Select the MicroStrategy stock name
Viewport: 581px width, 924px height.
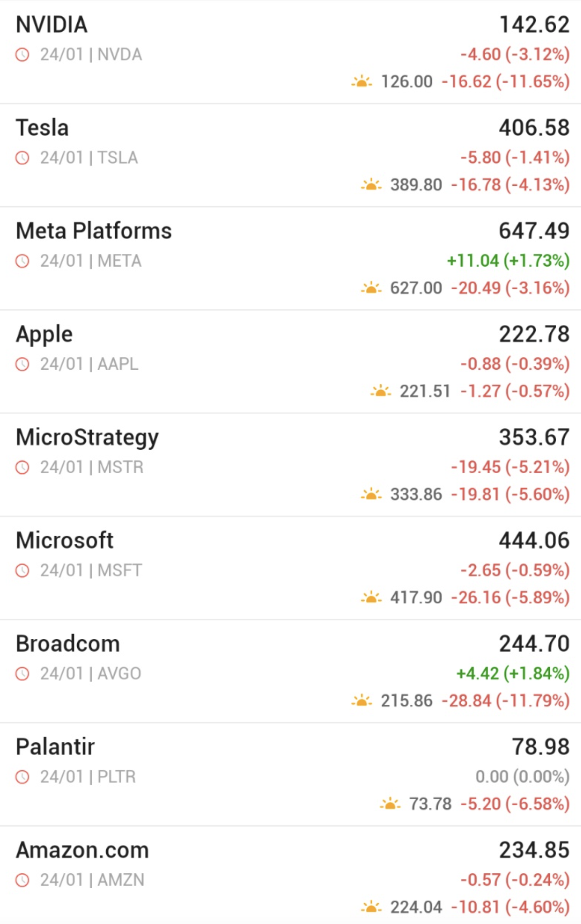pyautogui.click(x=87, y=438)
